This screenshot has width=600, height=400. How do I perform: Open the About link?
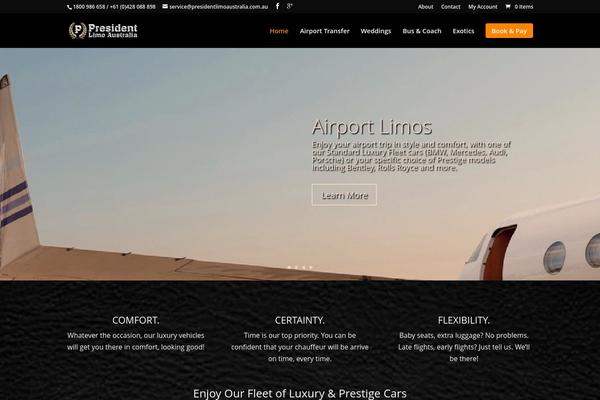[x=426, y=7]
